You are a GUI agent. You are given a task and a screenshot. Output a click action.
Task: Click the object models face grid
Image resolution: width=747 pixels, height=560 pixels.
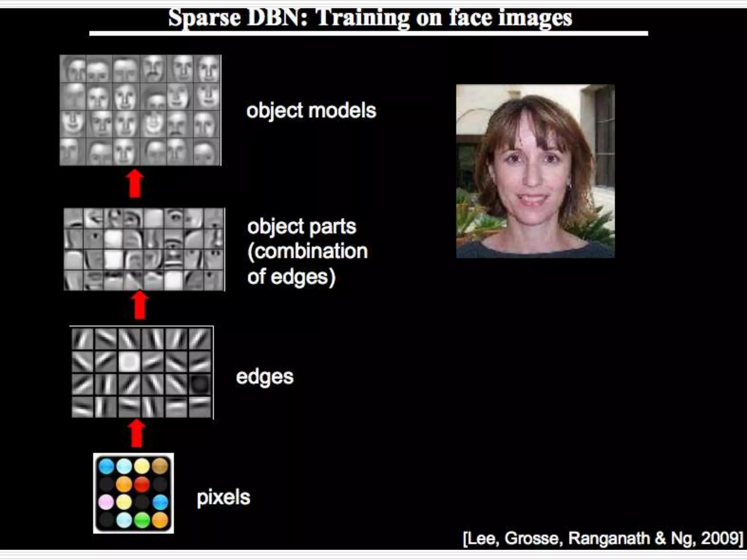140,110
